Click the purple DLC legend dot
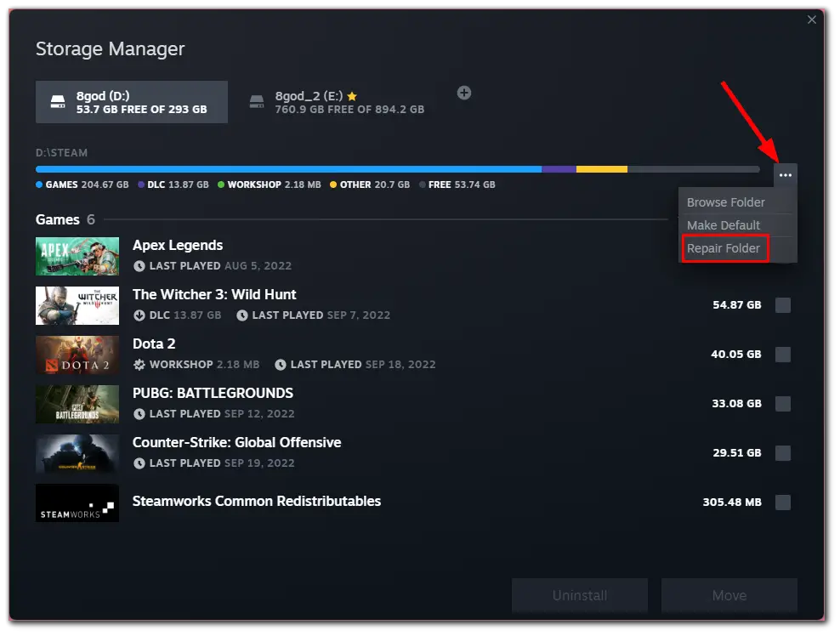The image size is (840, 636). pos(141,185)
